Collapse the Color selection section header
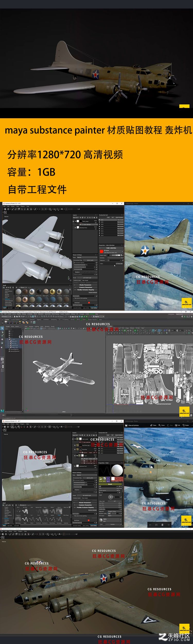The image size is (193, 644). coord(111,248)
